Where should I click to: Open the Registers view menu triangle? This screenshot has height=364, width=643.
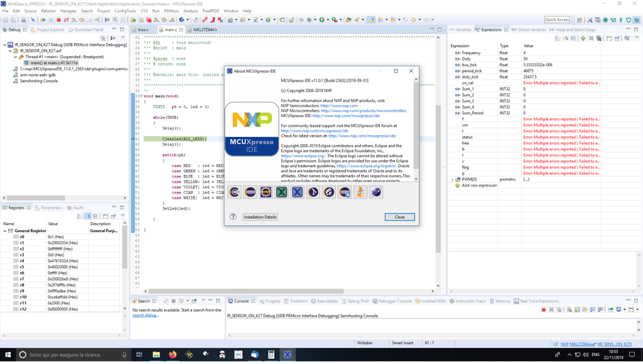122,215
